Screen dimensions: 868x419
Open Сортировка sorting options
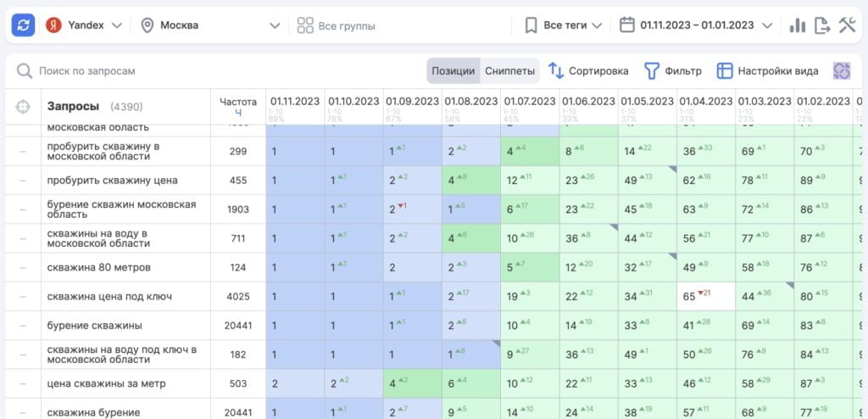pyautogui.click(x=588, y=71)
